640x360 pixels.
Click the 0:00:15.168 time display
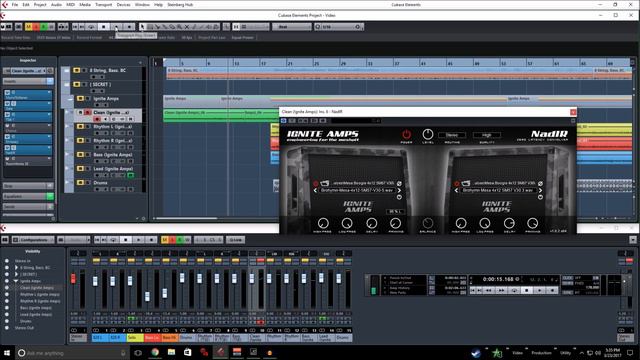(x=498, y=279)
